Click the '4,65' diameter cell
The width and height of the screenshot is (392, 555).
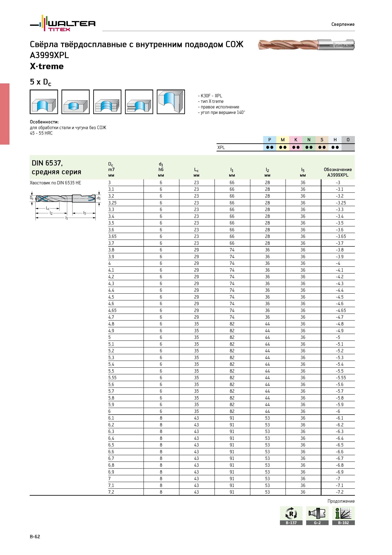click(112, 310)
